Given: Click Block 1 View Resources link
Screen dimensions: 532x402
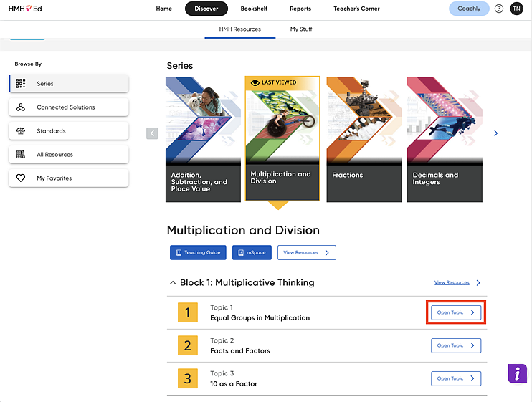Looking at the screenshot, I should coord(452,282).
